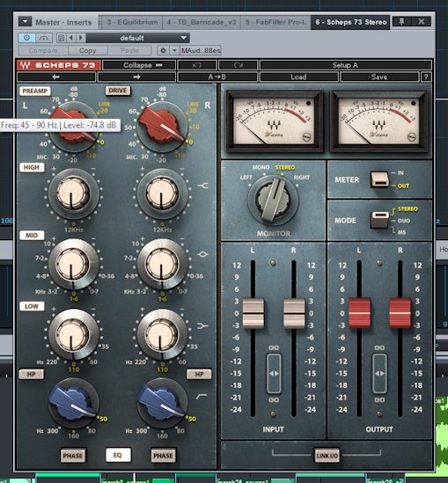Screen dimensions: 448x483
Task: Click the previous preset left arrow
Action: tap(56, 77)
